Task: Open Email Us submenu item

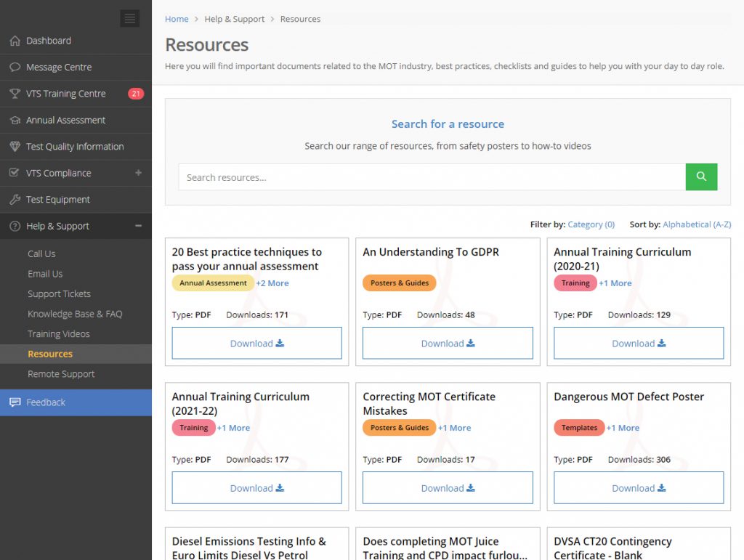Action: click(x=45, y=274)
